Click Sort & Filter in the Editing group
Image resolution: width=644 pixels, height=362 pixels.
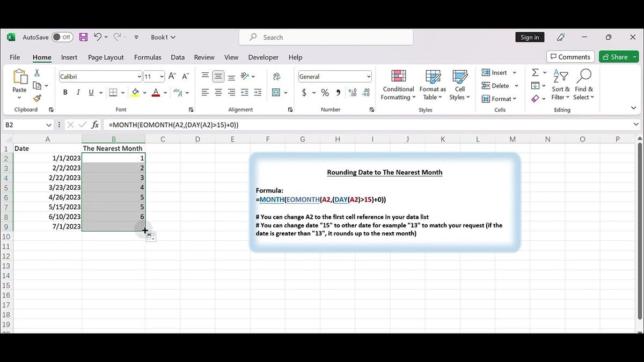coord(560,85)
